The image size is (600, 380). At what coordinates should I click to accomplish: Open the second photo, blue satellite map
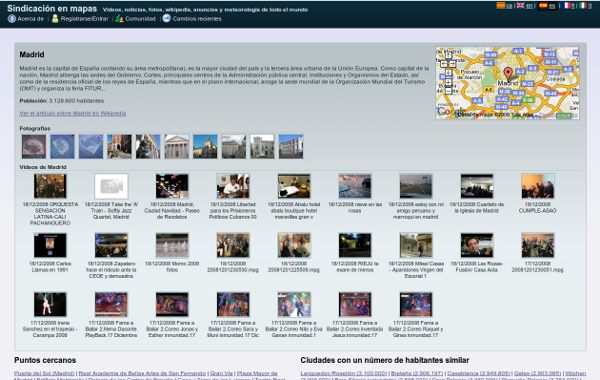tap(62, 146)
